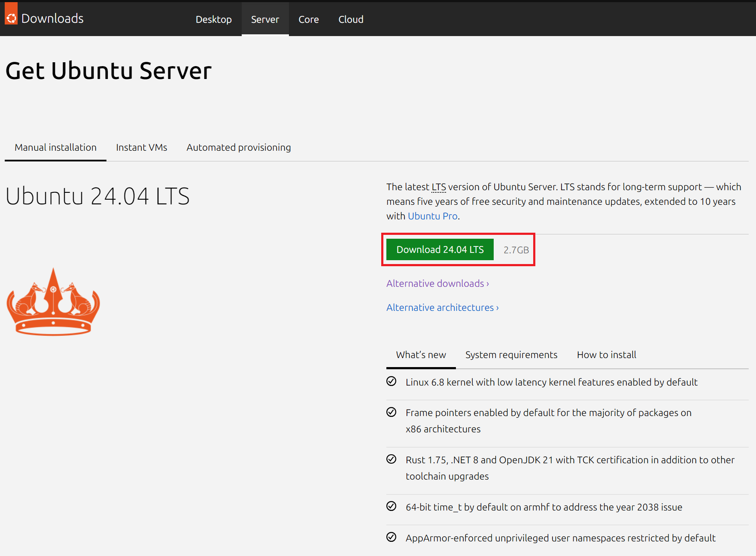Viewport: 756px width, 556px height.
Task: Select the Server nav item
Action: click(265, 19)
